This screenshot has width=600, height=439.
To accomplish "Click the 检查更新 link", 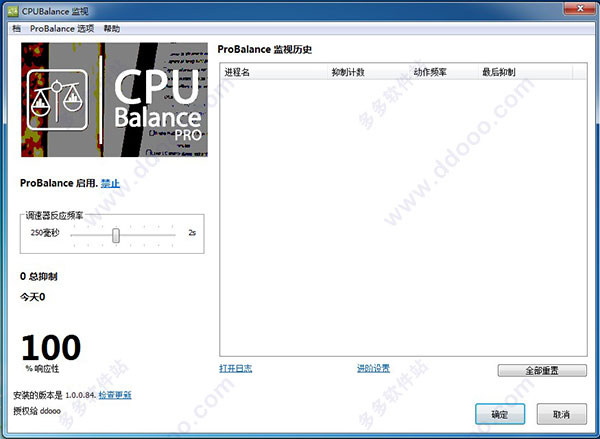I will (115, 395).
